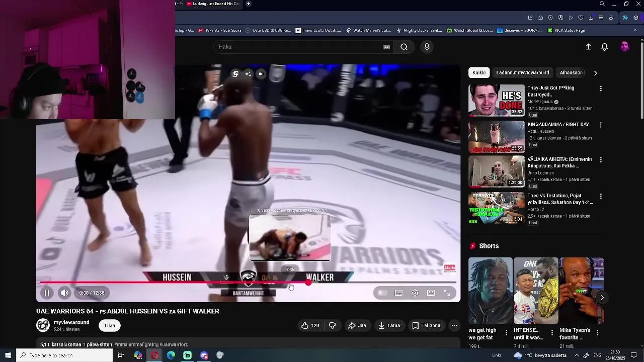This screenshot has height=362, width=644.
Task: Open KINGABBAMMA / FIGHT DAY video title
Action: click(558, 124)
